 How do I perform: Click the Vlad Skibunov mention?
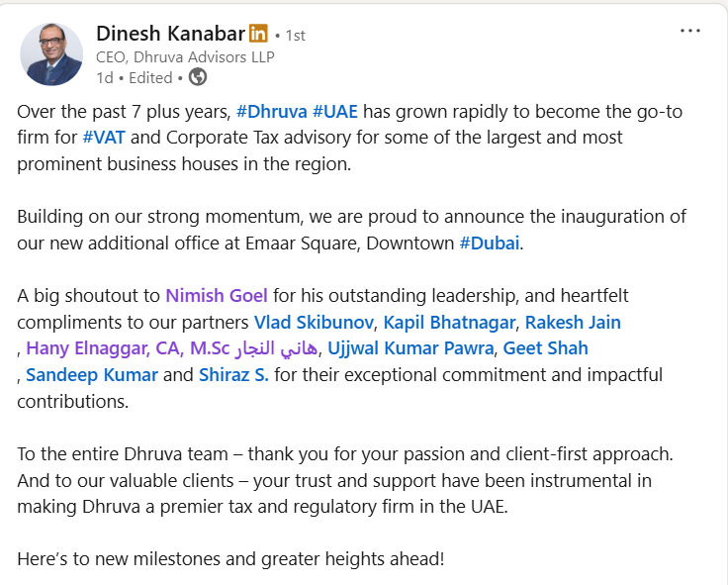[314, 322]
